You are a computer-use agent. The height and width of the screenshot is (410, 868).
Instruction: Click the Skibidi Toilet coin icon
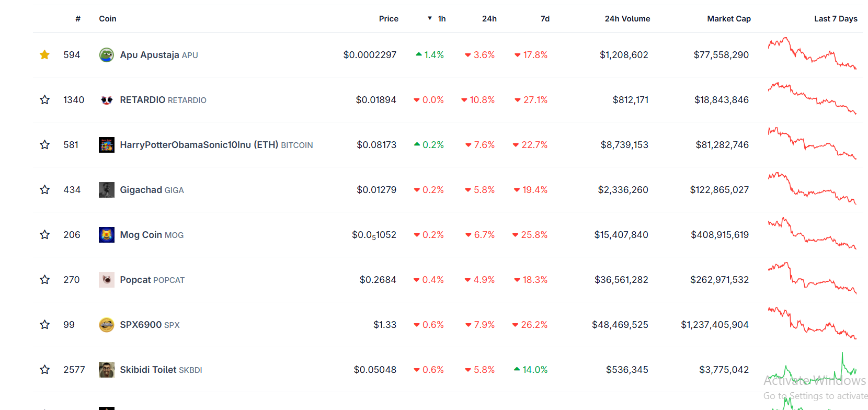pyautogui.click(x=107, y=370)
